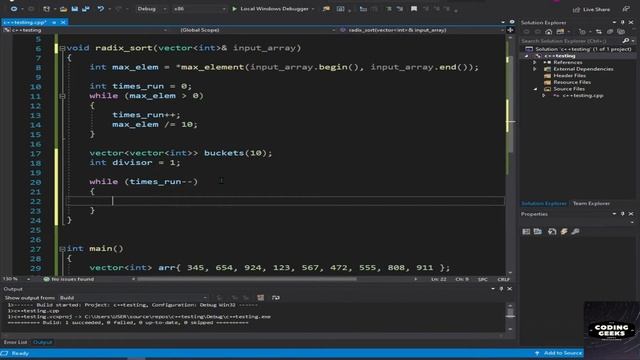This screenshot has width=640, height=360.
Task: Click the SPC indentation indicator
Action: tap(482, 279)
